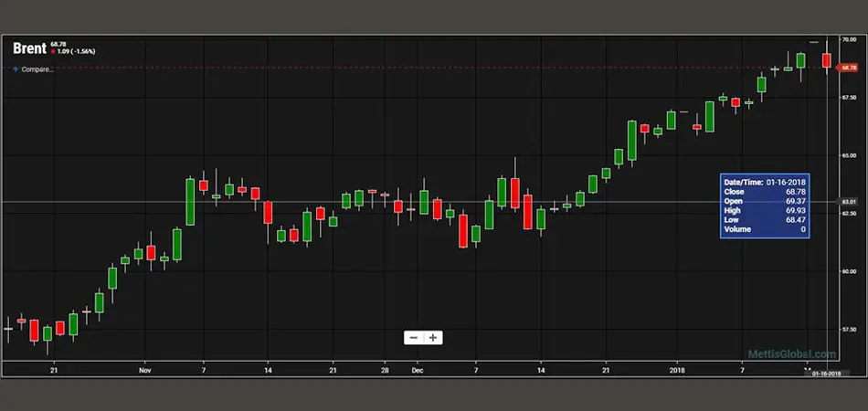
Task: Click the Dec label on time axis
Action: coord(418,371)
